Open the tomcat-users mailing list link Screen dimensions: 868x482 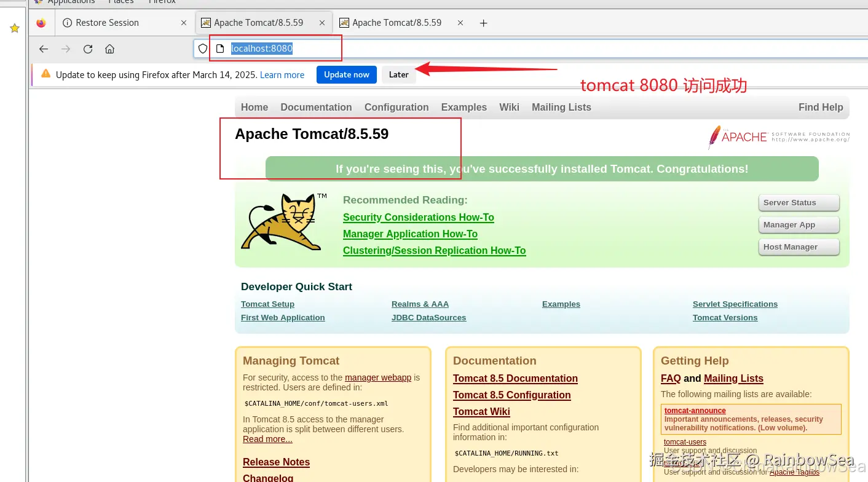click(x=685, y=442)
